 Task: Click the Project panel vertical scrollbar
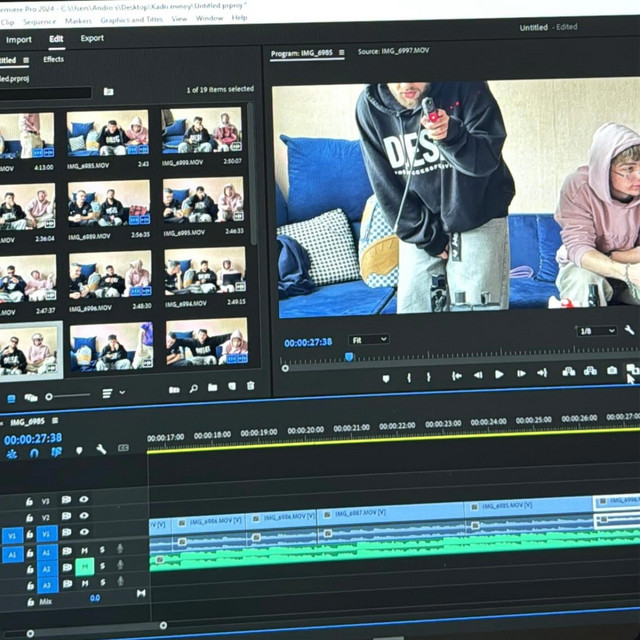tap(252, 176)
